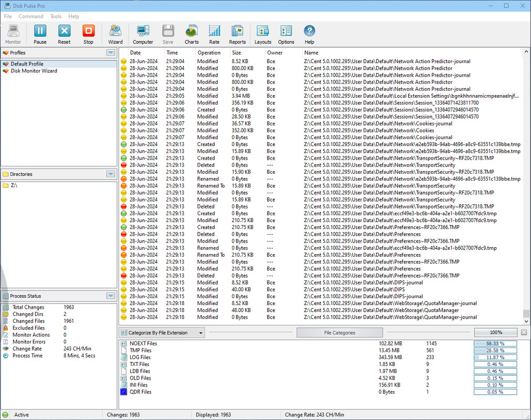
Task: Click the green Active status indicator
Action: coord(5,415)
